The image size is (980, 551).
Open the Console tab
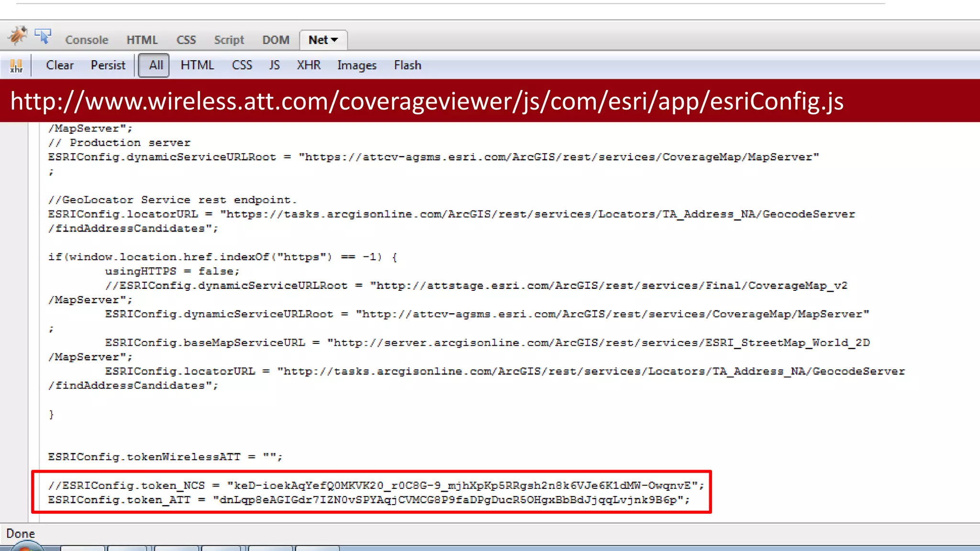pyautogui.click(x=87, y=40)
